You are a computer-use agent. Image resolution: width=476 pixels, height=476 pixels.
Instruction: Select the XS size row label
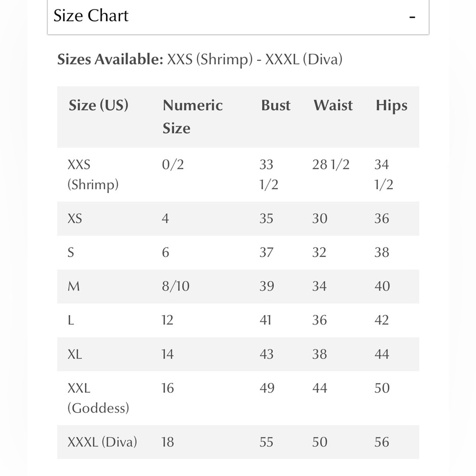pos(75,218)
